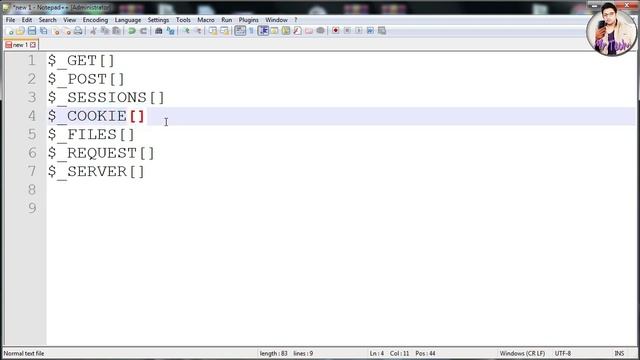
Task: Start macro recording with red dot icon
Action: coord(336,31)
